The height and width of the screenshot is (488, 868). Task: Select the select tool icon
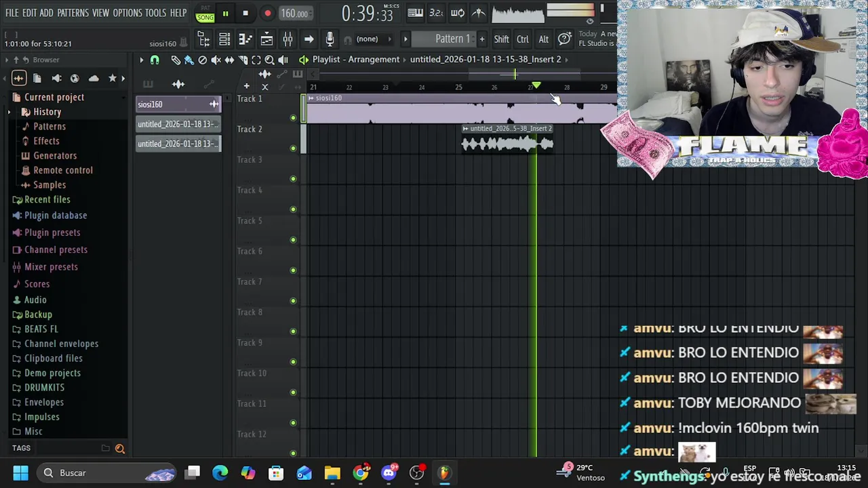[x=256, y=60]
